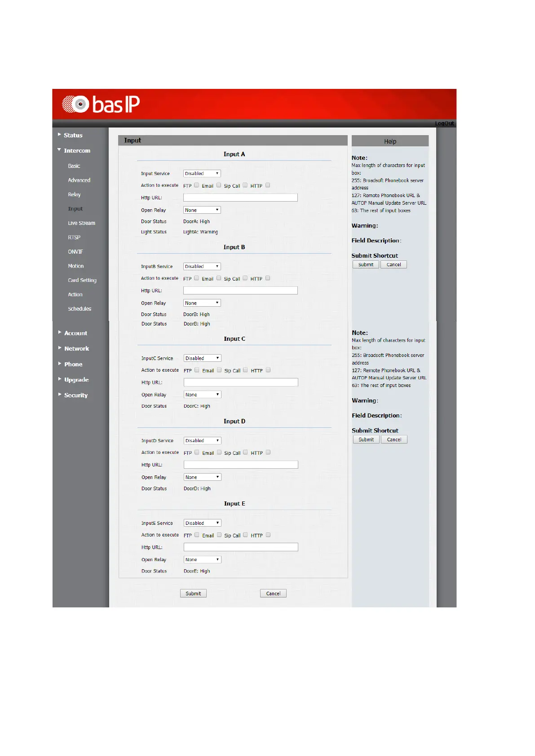Enable Sip Call action for Input A
The height and width of the screenshot is (756, 535).
coord(245,185)
